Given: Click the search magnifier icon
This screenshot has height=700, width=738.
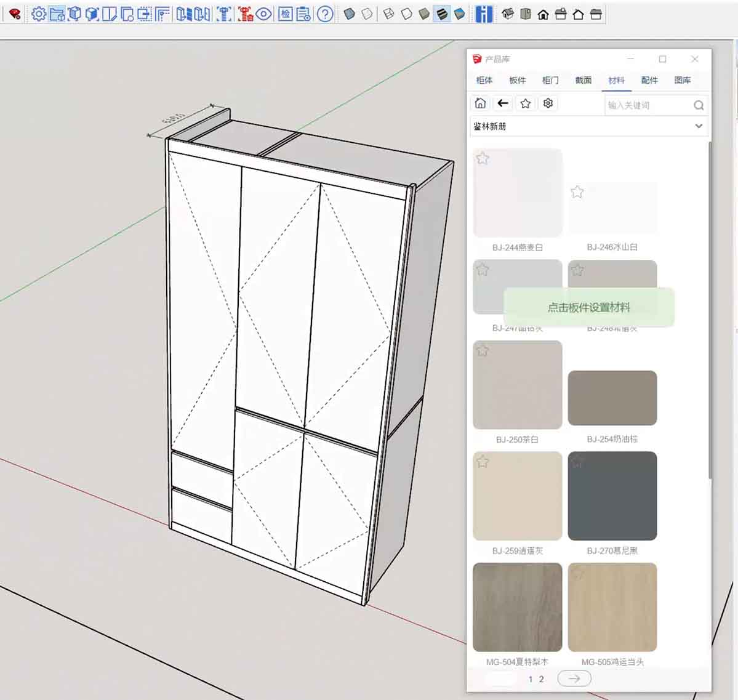Looking at the screenshot, I should click(699, 105).
